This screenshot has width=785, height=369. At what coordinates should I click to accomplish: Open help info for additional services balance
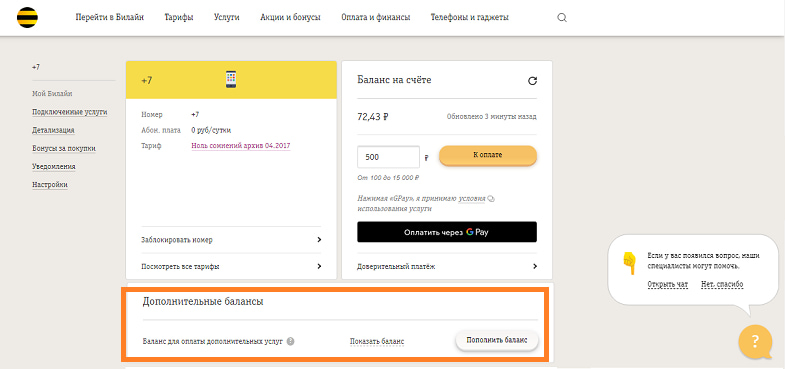coord(290,341)
